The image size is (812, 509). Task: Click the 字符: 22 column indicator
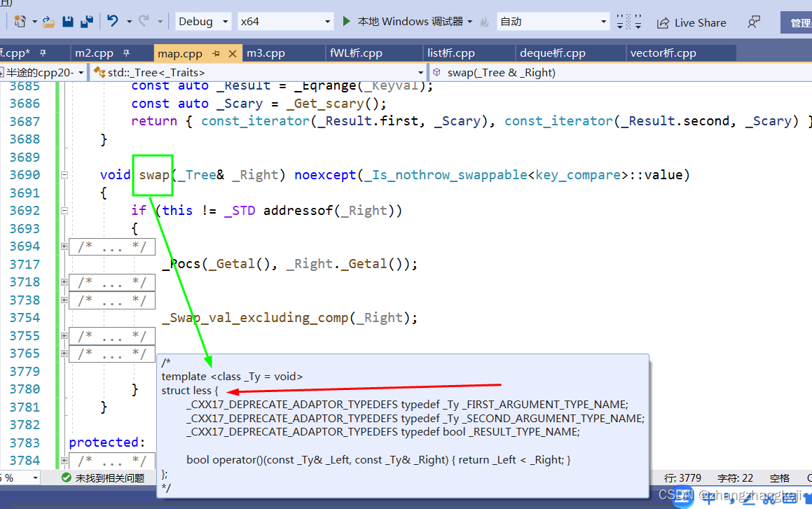[735, 478]
